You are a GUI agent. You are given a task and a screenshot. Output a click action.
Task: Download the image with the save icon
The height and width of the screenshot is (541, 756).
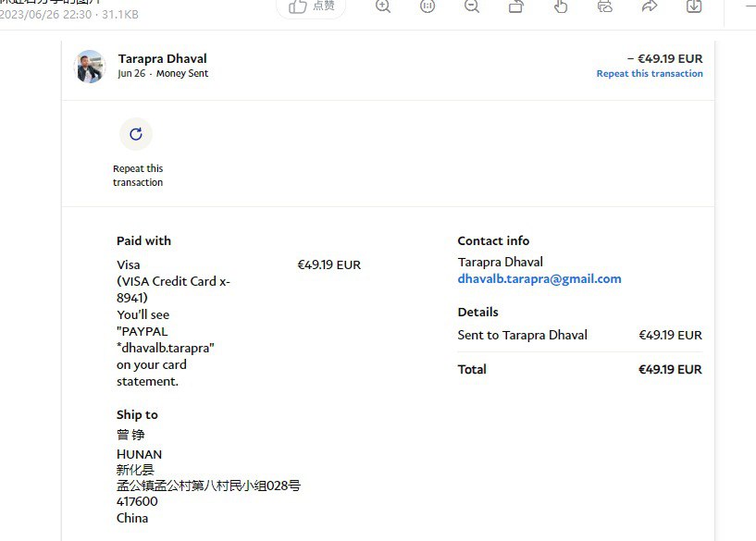(694, 6)
